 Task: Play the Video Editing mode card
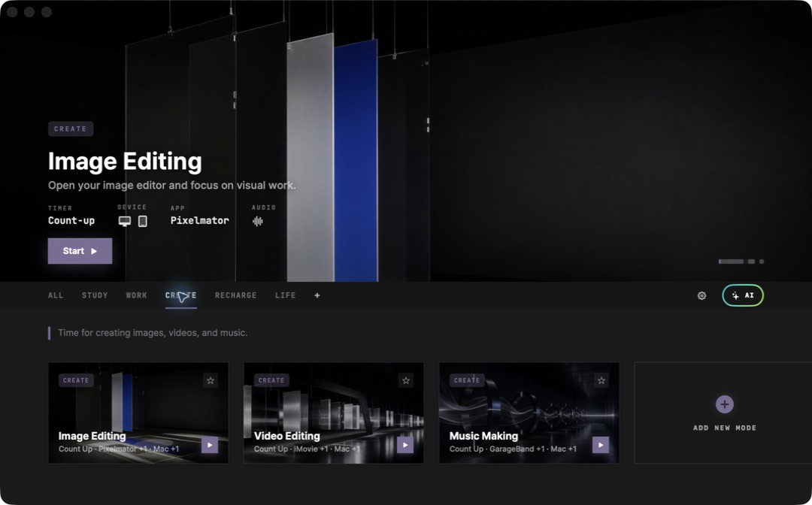(405, 445)
